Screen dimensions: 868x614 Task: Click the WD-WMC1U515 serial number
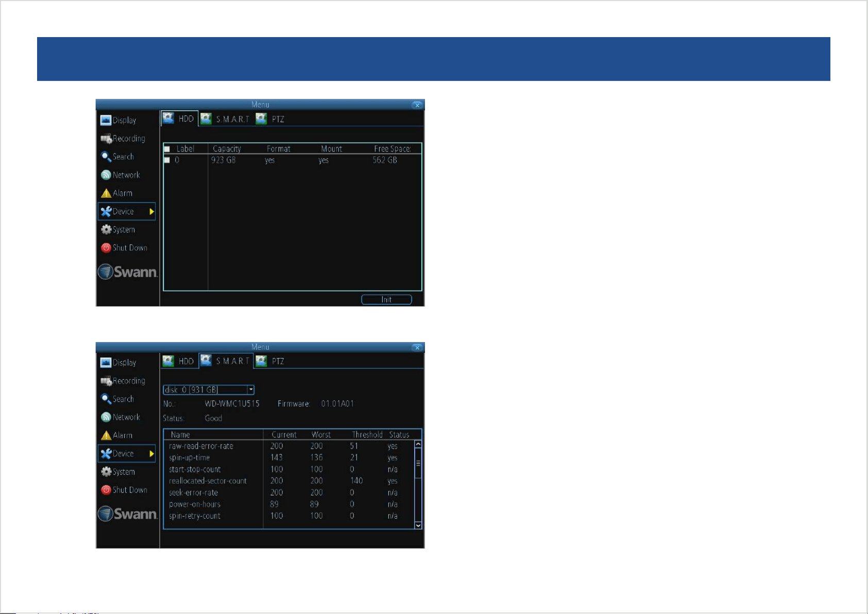pos(232,404)
